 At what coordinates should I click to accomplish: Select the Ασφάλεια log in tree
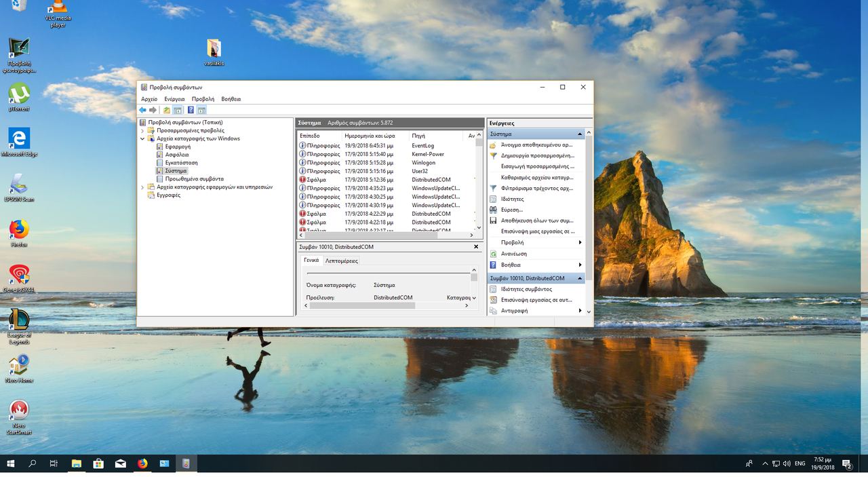pos(176,155)
